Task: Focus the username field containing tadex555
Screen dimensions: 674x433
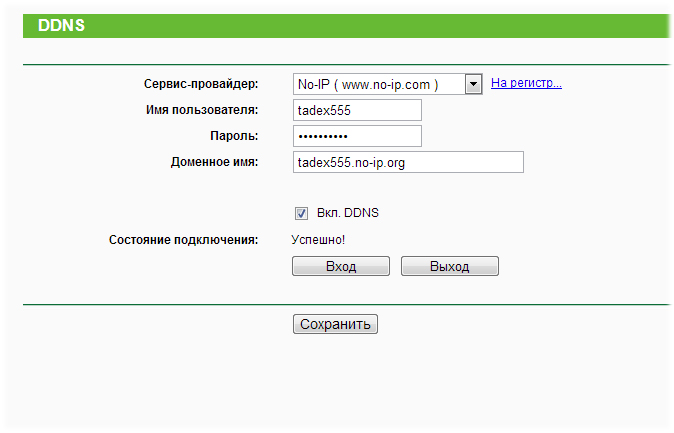Action: pos(357,110)
